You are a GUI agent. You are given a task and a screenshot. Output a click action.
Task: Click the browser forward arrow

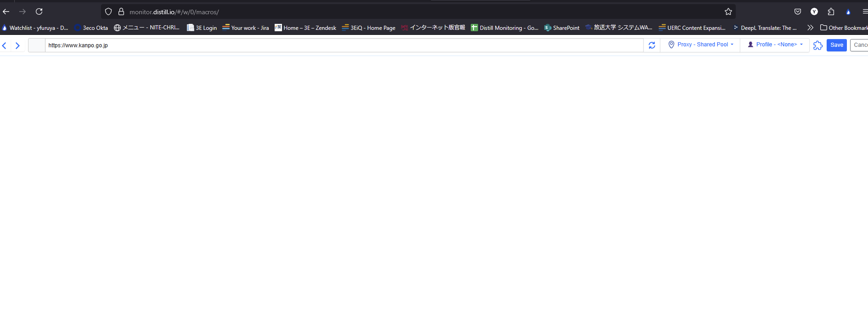(x=23, y=11)
